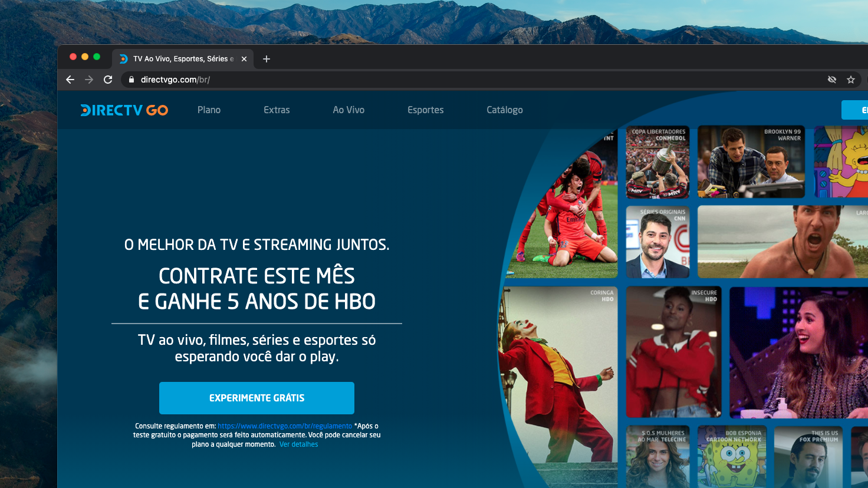Open the Coringa HBO thumbnail
The image size is (868, 488).
point(558,387)
